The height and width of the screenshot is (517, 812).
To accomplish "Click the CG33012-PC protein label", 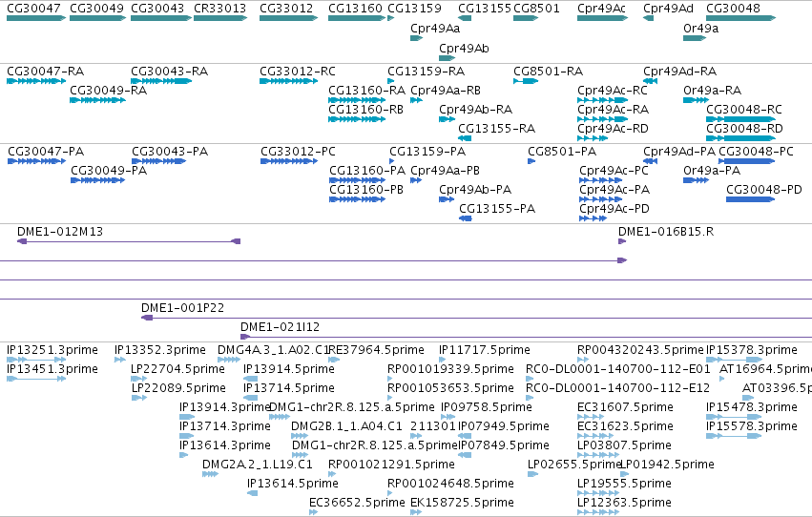I will (x=299, y=151).
